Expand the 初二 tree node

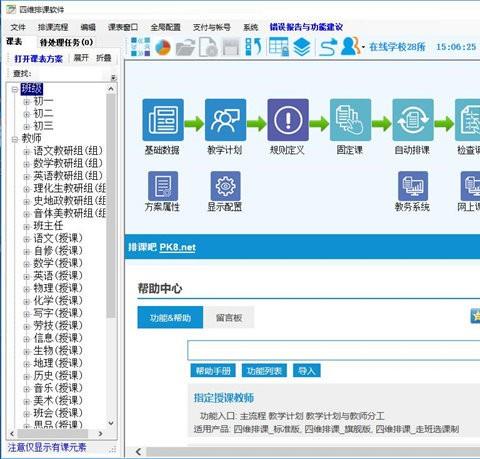27,114
